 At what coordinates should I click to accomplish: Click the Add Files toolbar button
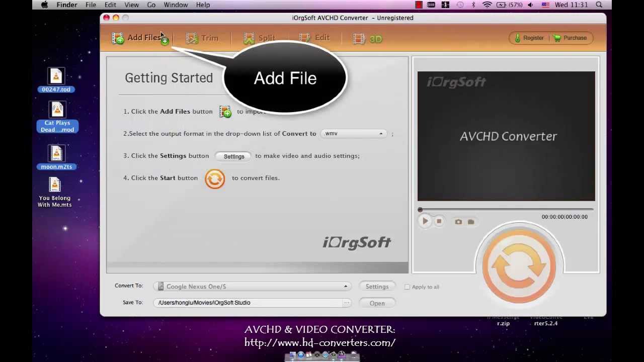(140, 38)
